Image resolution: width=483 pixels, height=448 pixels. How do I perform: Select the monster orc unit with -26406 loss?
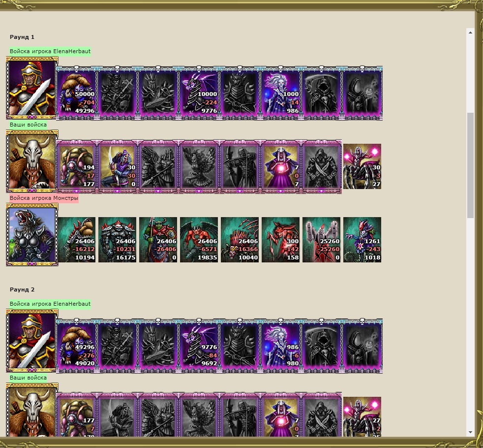coord(158,240)
